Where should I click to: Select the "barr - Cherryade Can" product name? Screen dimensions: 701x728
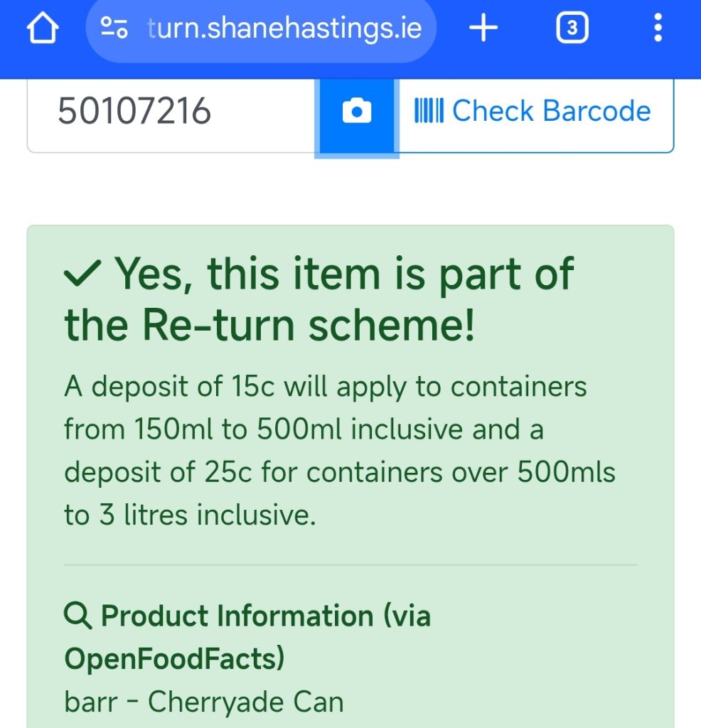pos(204,702)
